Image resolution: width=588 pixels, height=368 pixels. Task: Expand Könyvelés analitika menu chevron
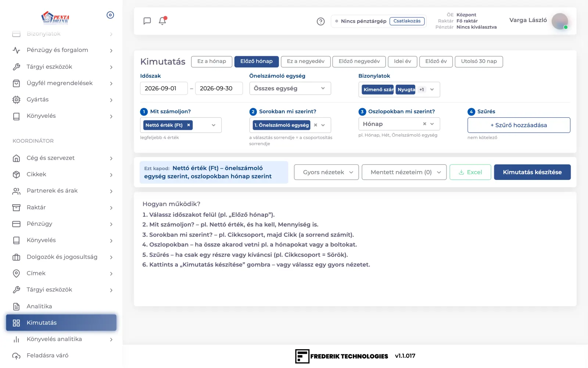(111, 339)
